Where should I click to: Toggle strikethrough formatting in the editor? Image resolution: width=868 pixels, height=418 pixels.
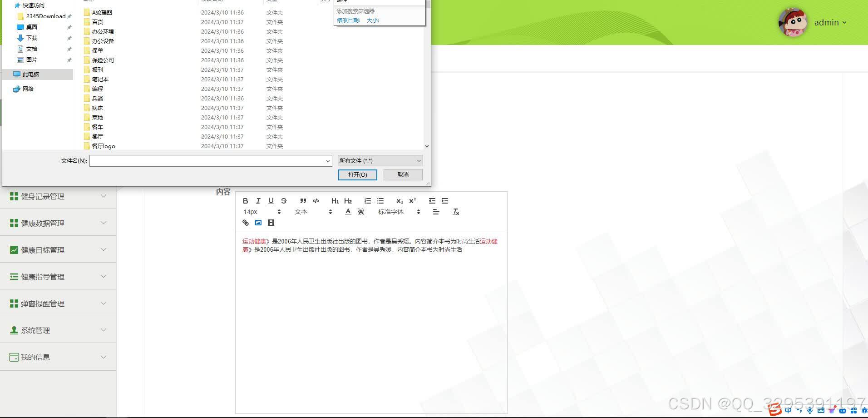coord(284,201)
